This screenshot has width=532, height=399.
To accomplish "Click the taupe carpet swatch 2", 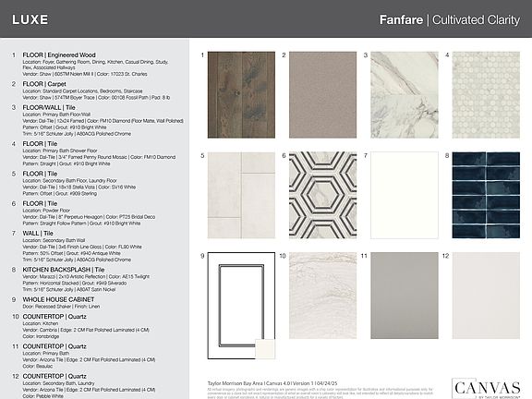I will [x=322, y=94].
